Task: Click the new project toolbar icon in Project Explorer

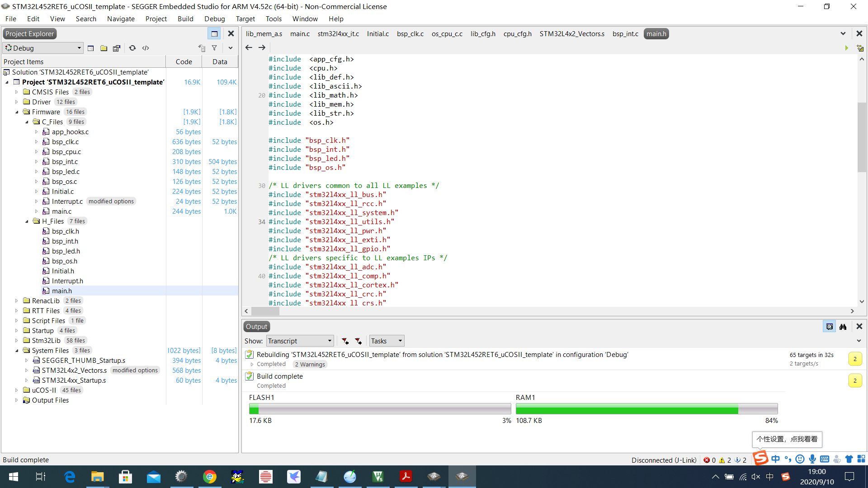Action: (x=91, y=48)
